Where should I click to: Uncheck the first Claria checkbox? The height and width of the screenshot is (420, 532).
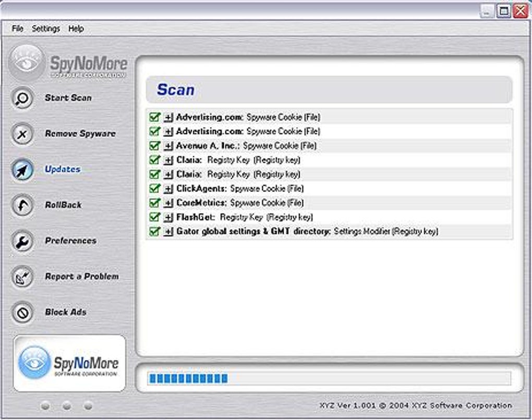click(x=154, y=159)
